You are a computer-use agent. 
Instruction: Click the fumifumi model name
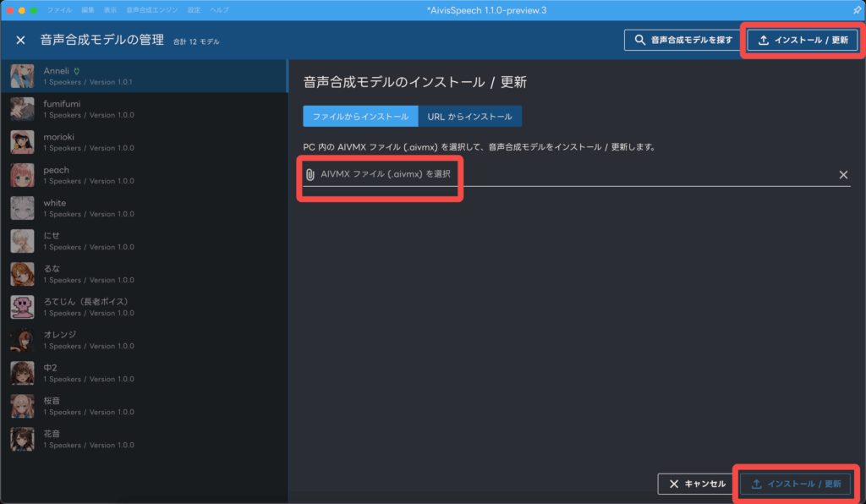pos(62,104)
